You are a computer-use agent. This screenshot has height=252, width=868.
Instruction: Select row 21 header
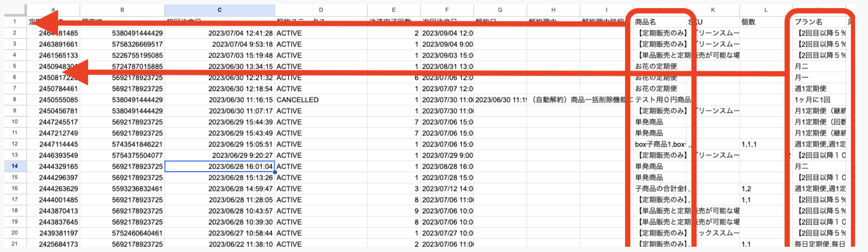pyautogui.click(x=15, y=243)
